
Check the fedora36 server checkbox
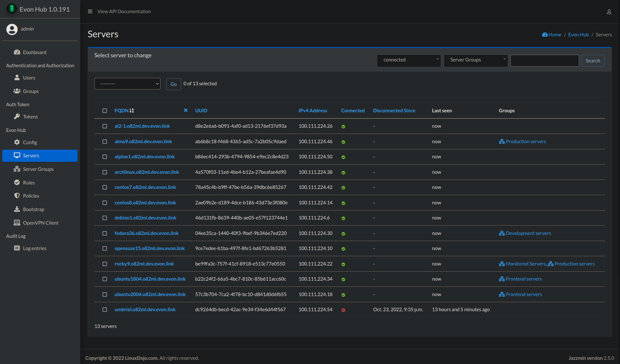(105, 233)
